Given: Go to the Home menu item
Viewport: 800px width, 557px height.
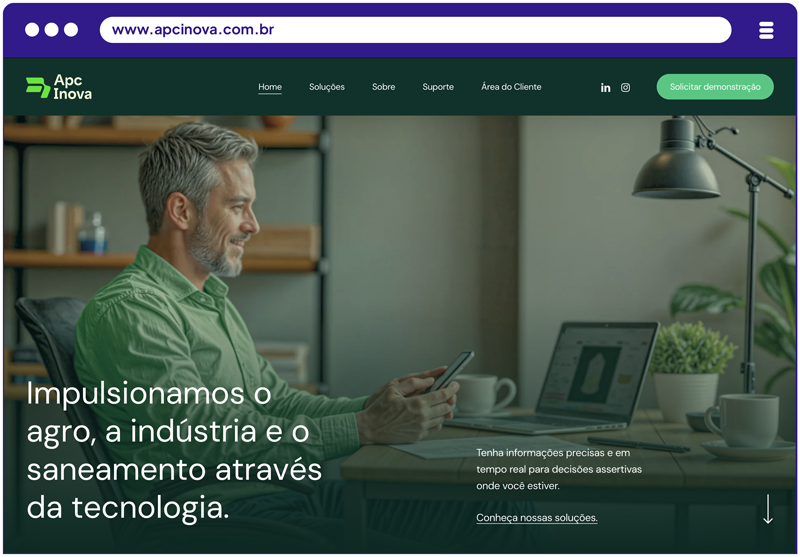Looking at the screenshot, I should pyautogui.click(x=270, y=87).
